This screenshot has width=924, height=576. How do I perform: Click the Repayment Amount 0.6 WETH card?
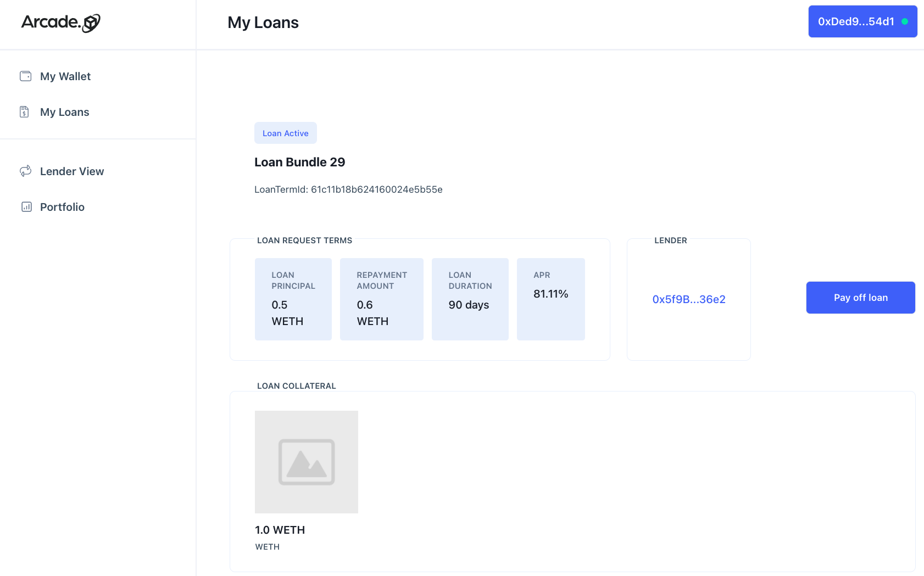click(382, 299)
